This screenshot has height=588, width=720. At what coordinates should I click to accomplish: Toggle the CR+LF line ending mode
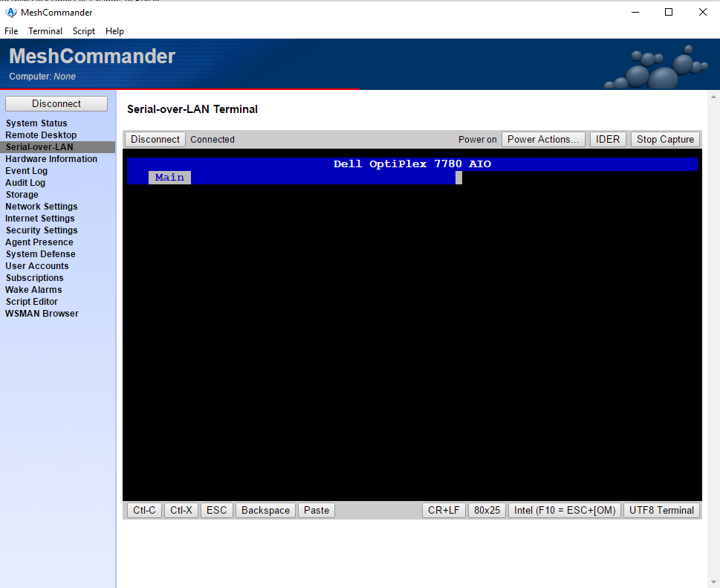click(x=444, y=511)
